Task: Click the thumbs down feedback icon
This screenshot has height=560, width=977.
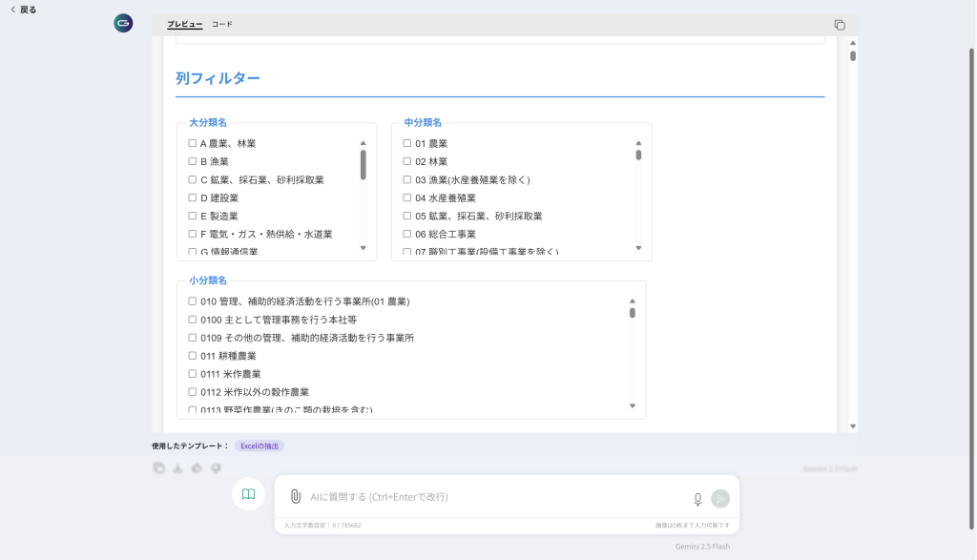Action: click(216, 467)
